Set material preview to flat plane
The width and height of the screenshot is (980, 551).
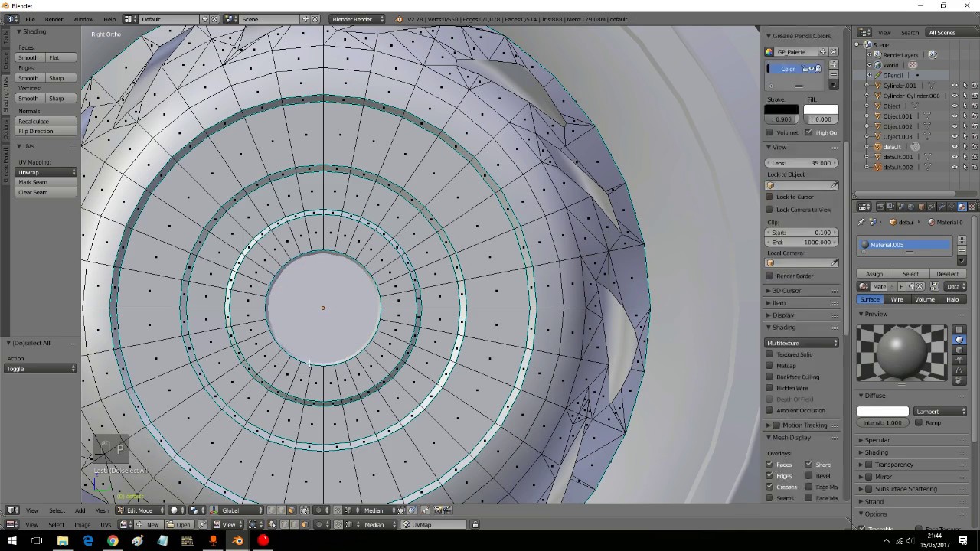click(959, 330)
